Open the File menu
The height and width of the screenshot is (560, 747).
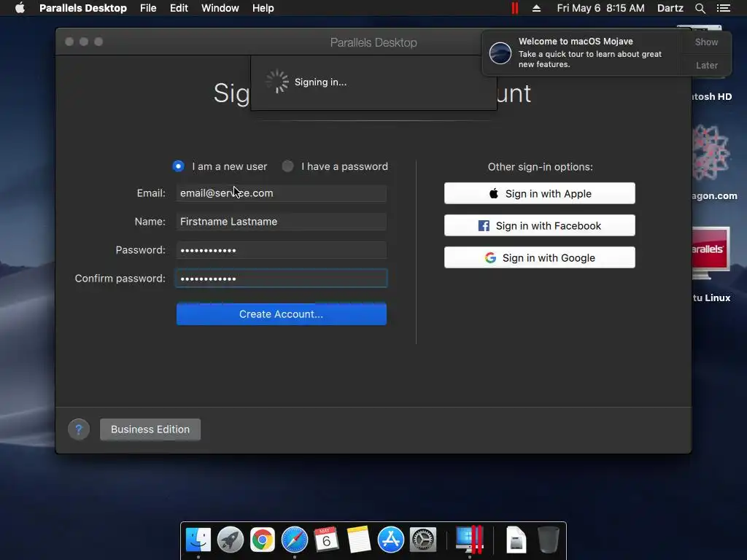coord(148,8)
